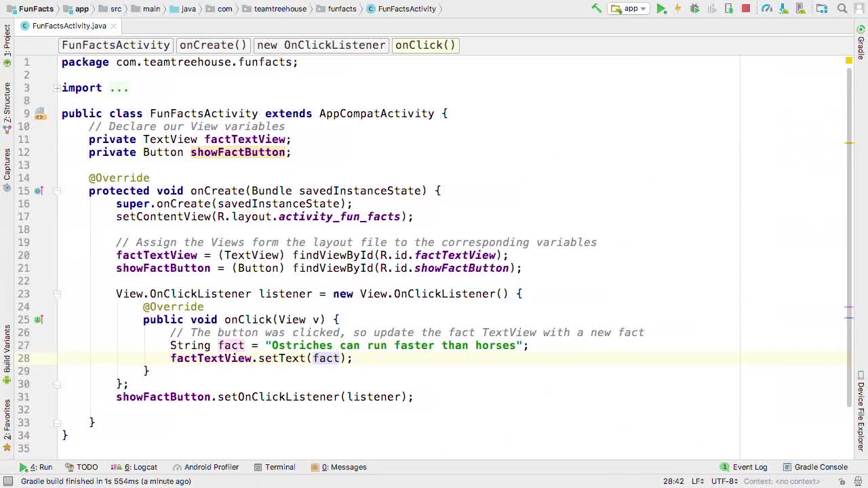Select the FunFactsActivity.java editor tab

68,26
